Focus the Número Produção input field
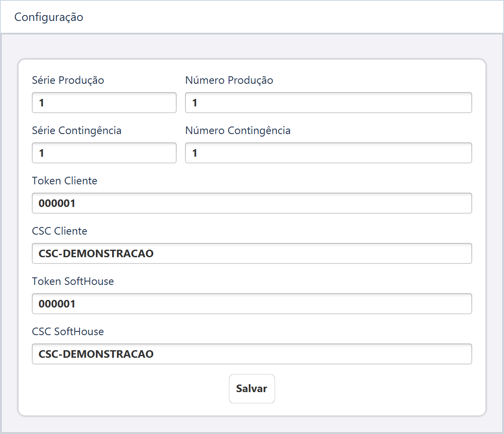 coord(329,103)
